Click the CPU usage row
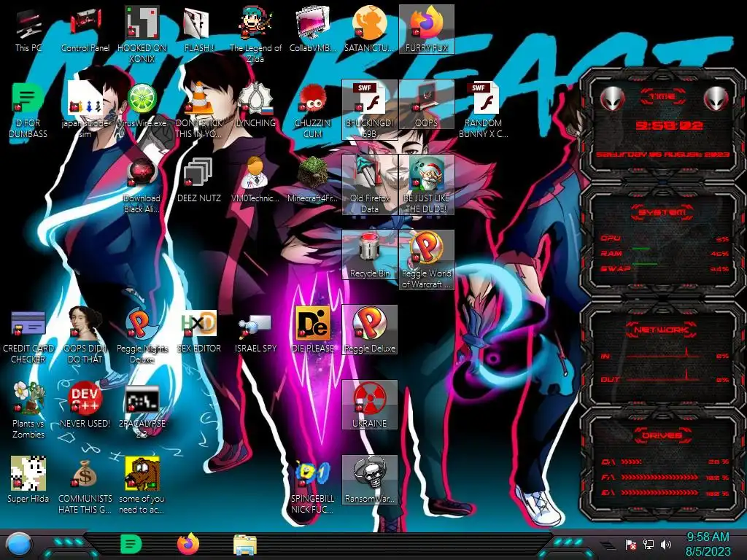747x560 pixels. click(665, 238)
